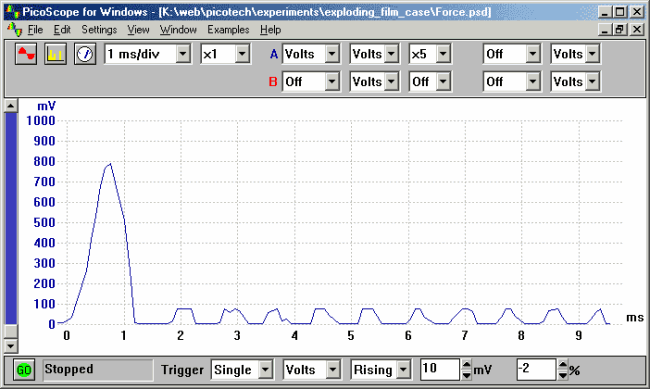Open the Settings menu
650x389 pixels.
99,30
